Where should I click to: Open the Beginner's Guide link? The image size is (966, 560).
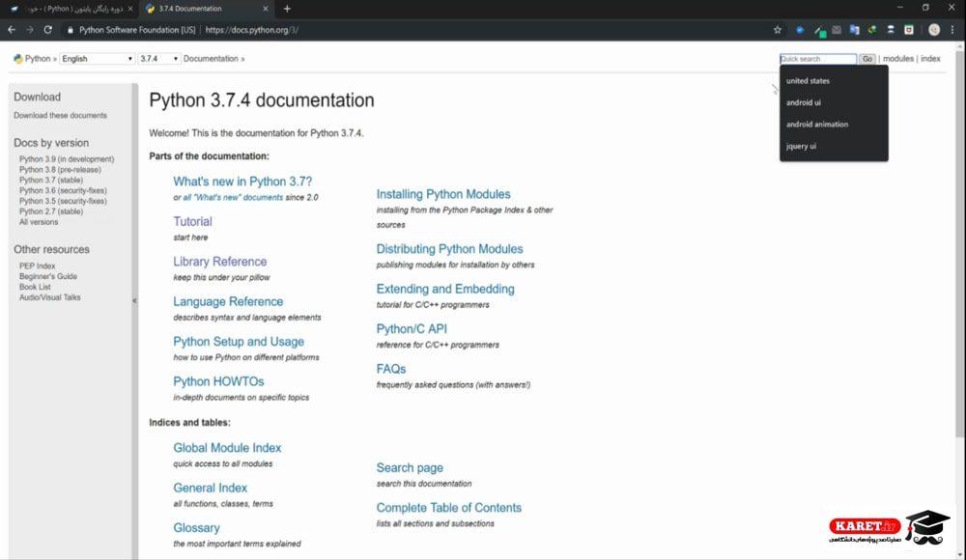coord(48,276)
